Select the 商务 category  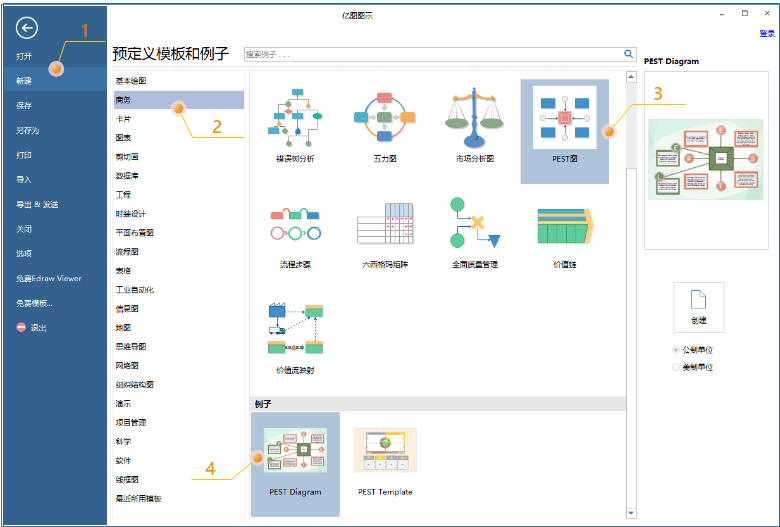pyautogui.click(x=179, y=100)
